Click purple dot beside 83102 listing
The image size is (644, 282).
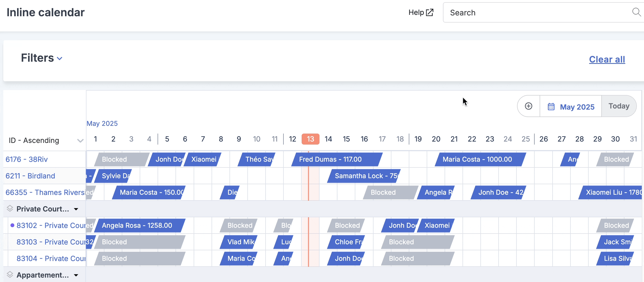click(12, 225)
